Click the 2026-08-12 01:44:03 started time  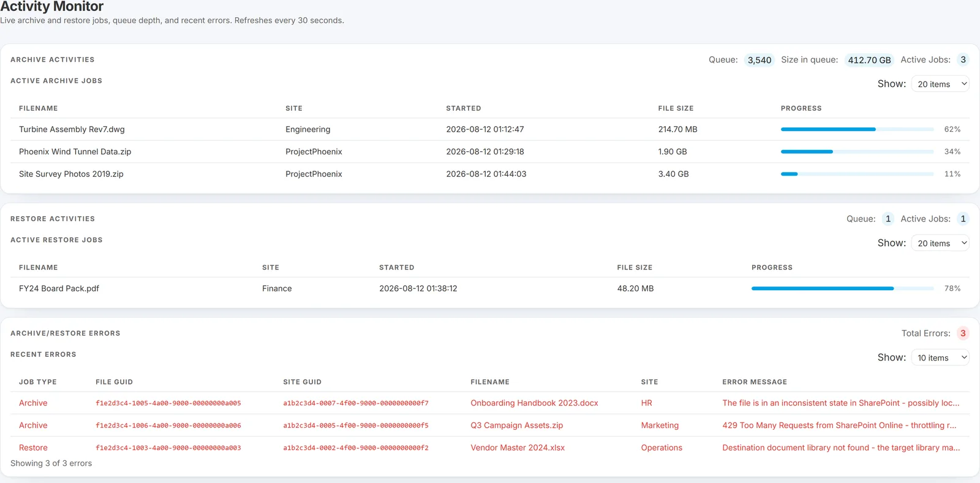point(486,174)
